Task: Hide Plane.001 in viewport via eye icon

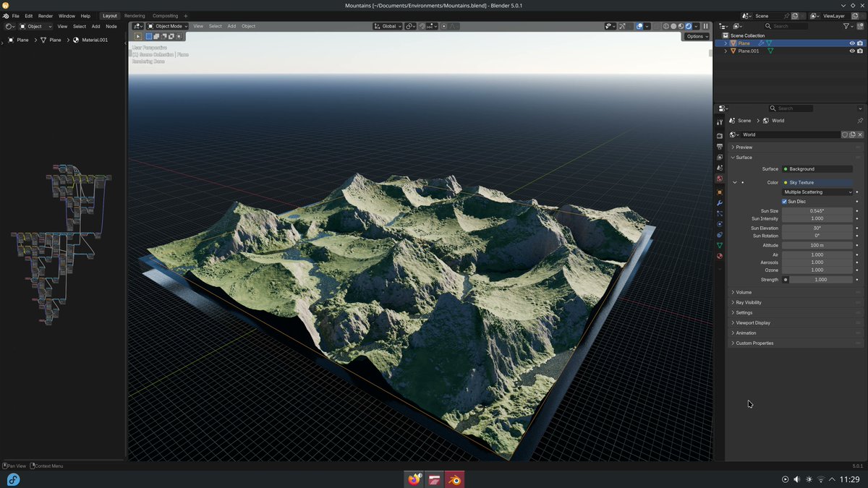Action: pos(852,51)
